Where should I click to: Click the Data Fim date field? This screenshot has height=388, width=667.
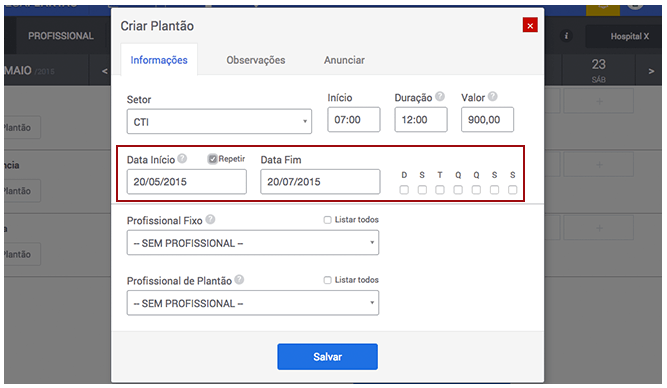coord(320,182)
